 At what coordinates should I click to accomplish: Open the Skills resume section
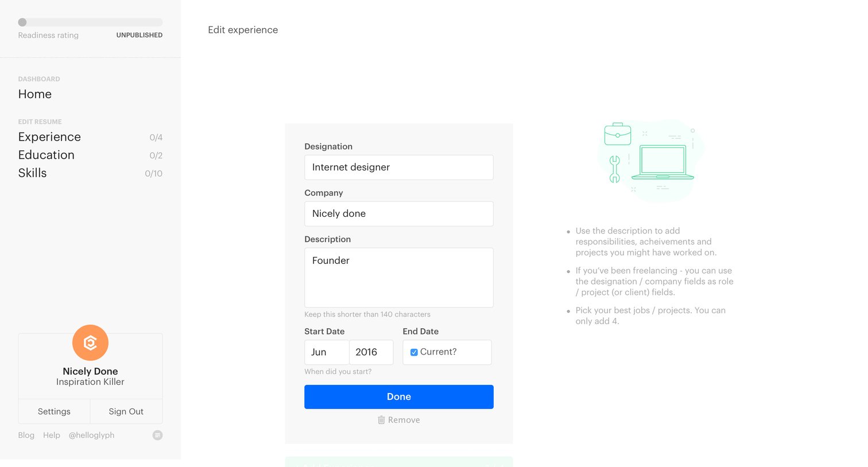[32, 173]
